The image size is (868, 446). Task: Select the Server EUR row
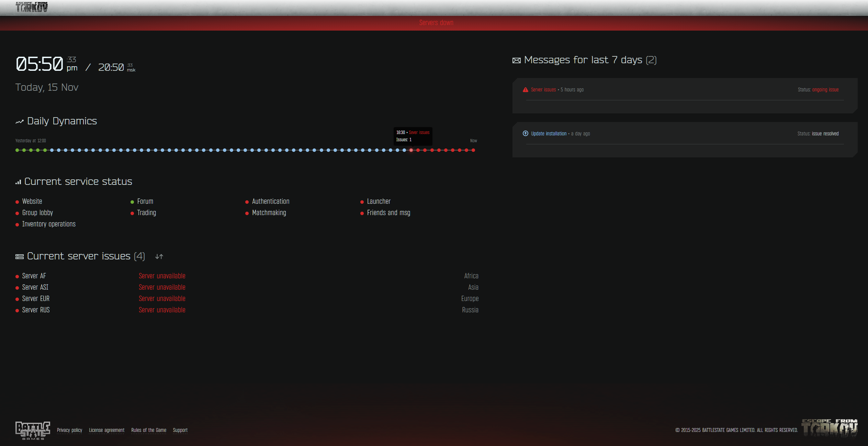[x=36, y=299]
